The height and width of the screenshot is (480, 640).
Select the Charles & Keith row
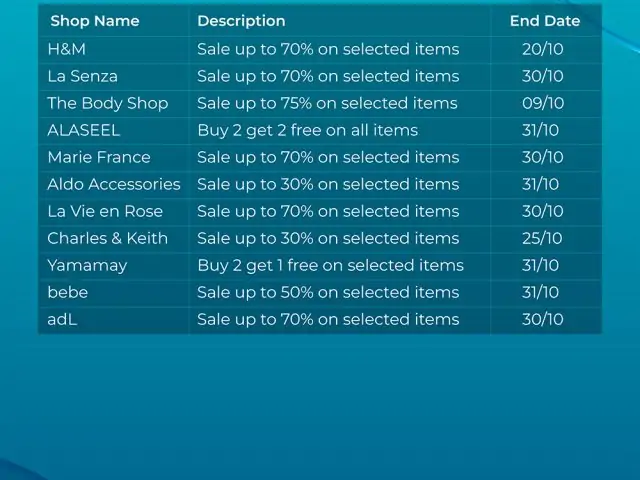coord(320,238)
